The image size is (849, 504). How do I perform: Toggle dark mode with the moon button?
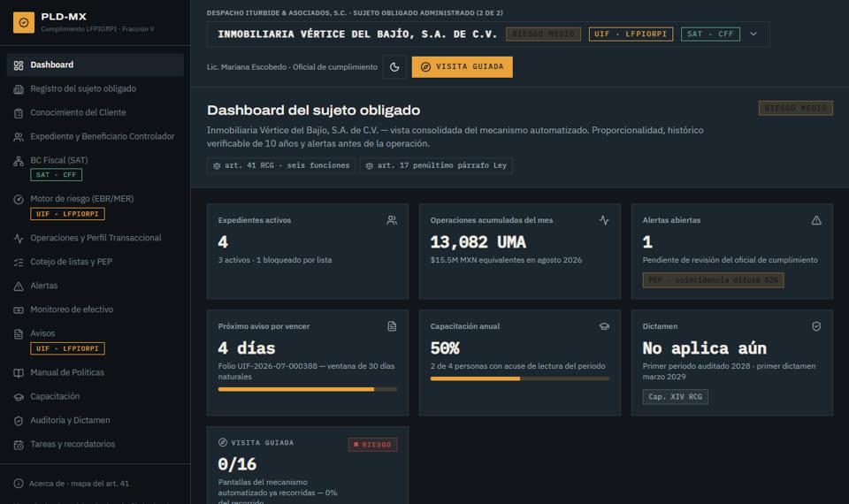point(394,67)
